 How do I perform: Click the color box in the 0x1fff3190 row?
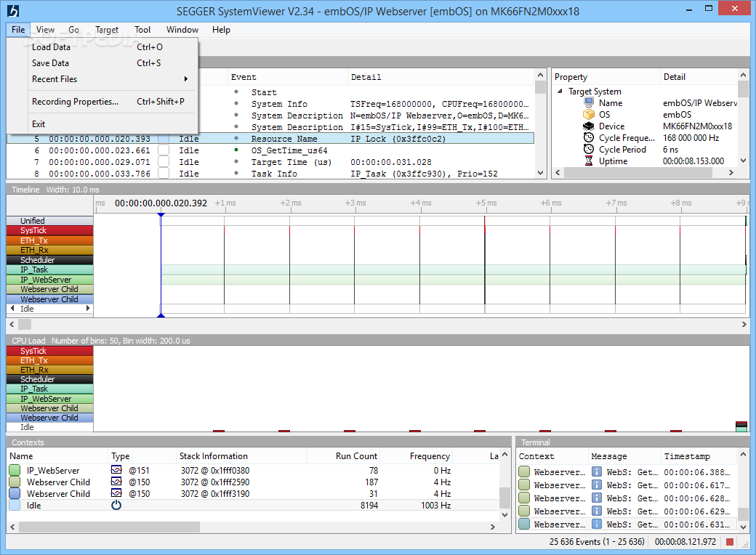coord(15,493)
